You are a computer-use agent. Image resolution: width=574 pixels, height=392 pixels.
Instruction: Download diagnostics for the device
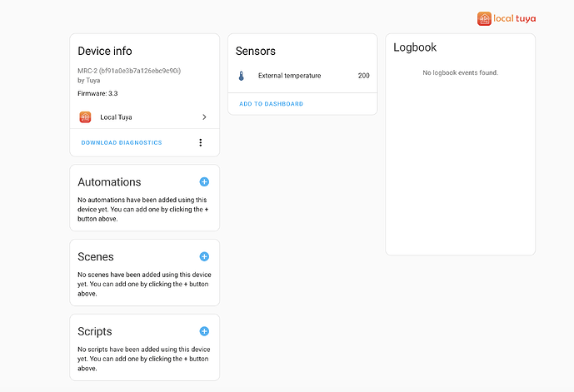122,143
